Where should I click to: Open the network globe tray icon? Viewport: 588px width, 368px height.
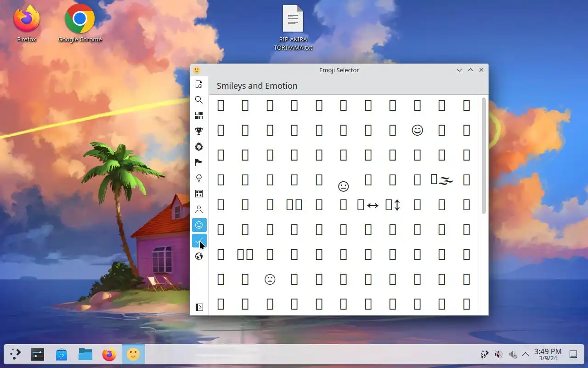click(484, 354)
